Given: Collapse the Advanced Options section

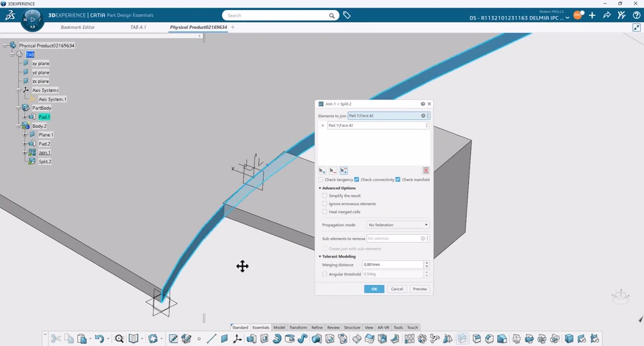Looking at the screenshot, I should coord(320,188).
